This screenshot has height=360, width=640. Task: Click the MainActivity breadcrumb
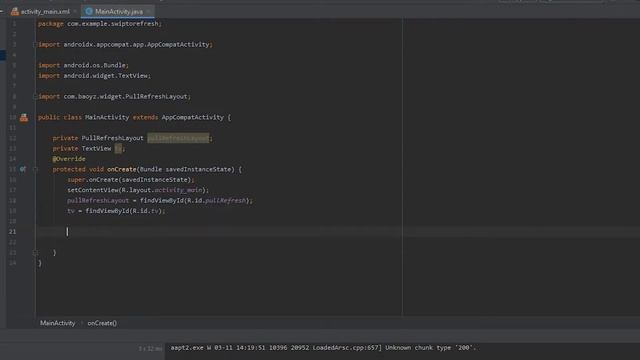(x=58, y=323)
